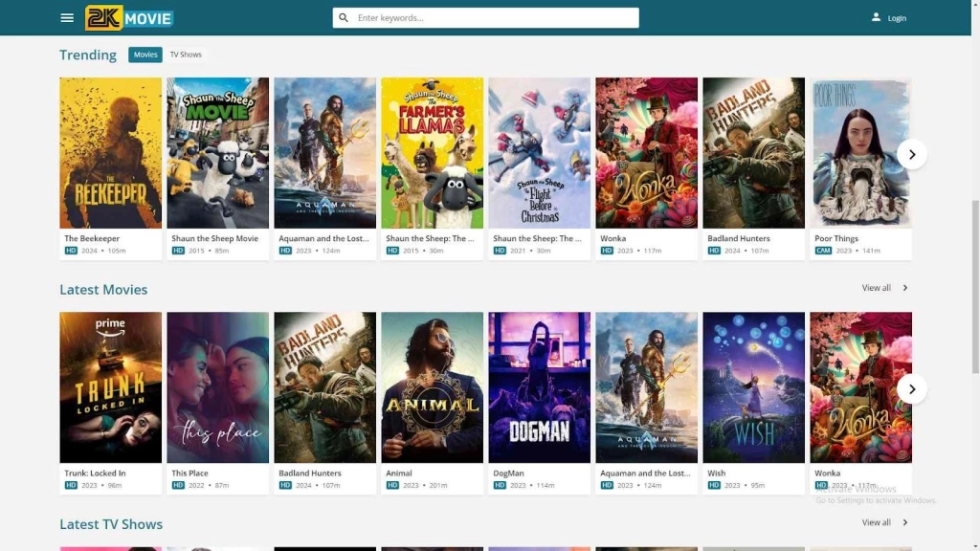This screenshot has height=551, width=980.
Task: Open the Wonka poster in Trending
Action: pyautogui.click(x=646, y=153)
